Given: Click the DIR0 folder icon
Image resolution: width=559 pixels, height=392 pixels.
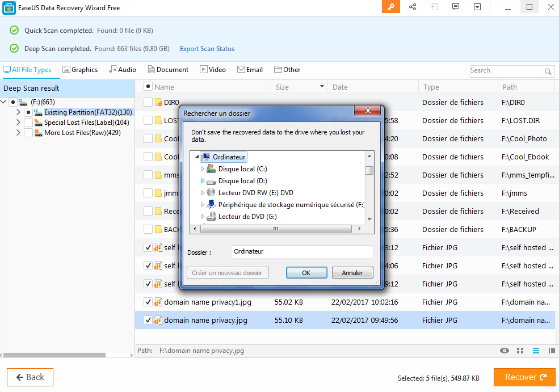Looking at the screenshot, I should tap(158, 103).
